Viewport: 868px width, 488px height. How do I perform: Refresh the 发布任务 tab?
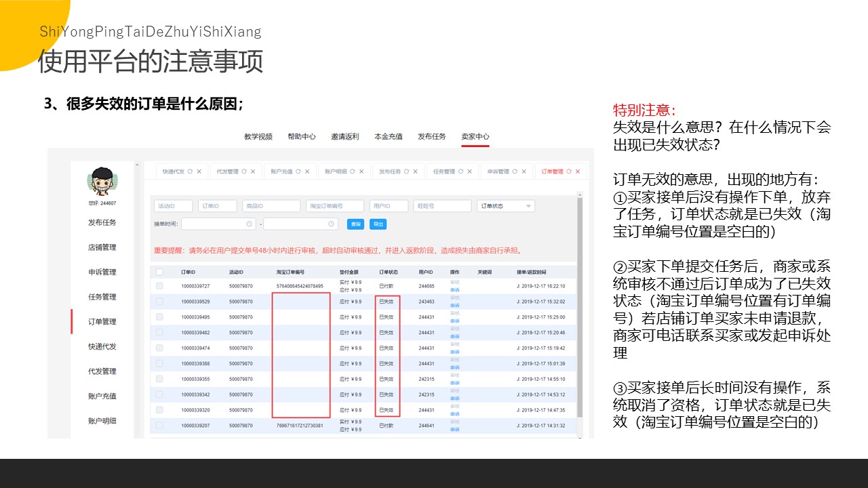click(406, 171)
